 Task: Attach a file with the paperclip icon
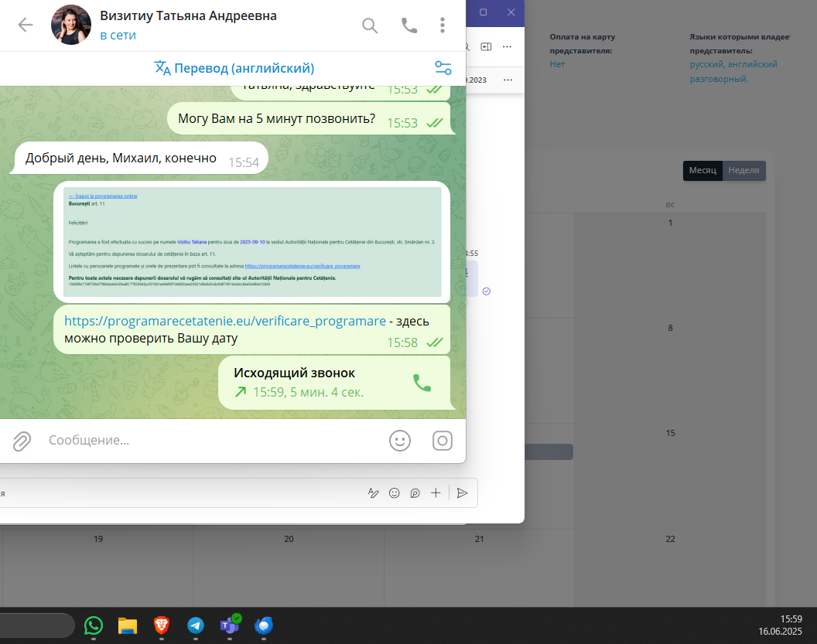click(22, 441)
